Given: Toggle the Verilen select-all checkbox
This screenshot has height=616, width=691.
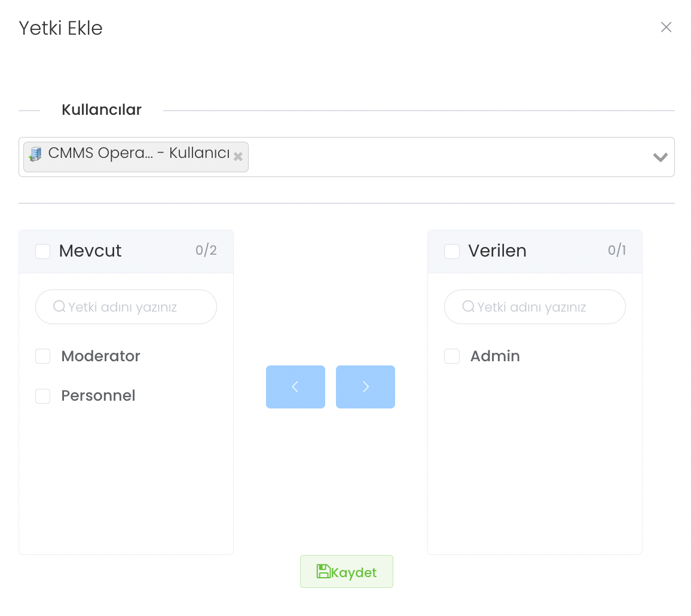Looking at the screenshot, I should tap(452, 251).
